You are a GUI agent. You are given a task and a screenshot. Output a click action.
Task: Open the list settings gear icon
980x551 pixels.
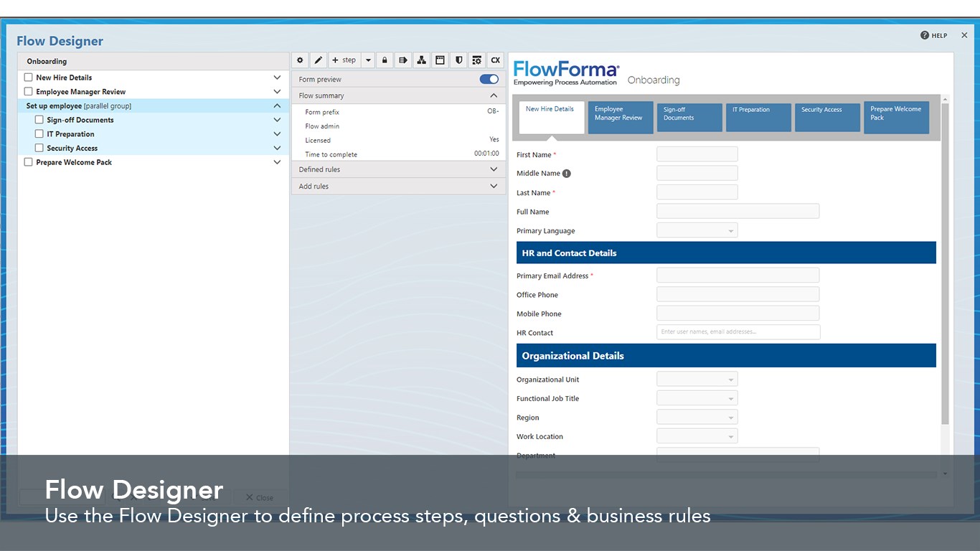(477, 60)
